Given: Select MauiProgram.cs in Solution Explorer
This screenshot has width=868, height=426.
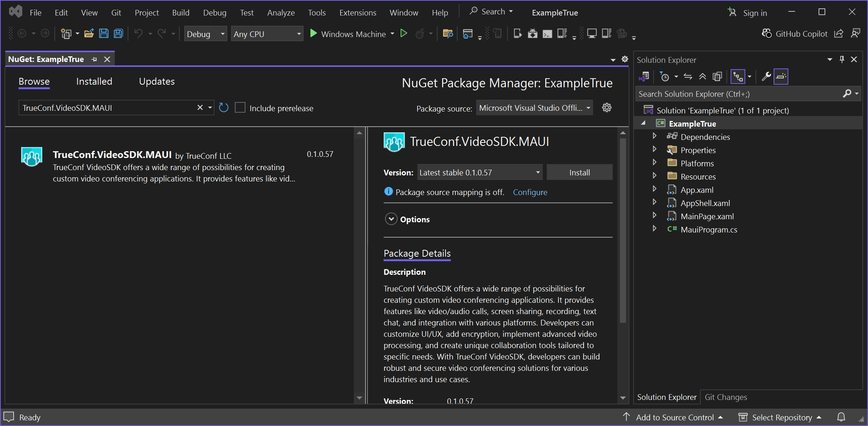Looking at the screenshot, I should pyautogui.click(x=708, y=229).
